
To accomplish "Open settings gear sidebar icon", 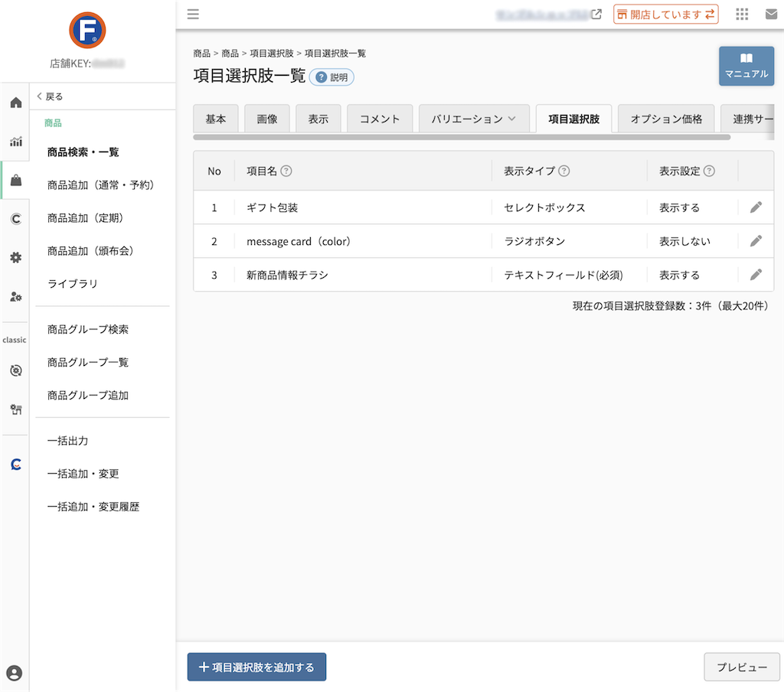I will [x=16, y=257].
